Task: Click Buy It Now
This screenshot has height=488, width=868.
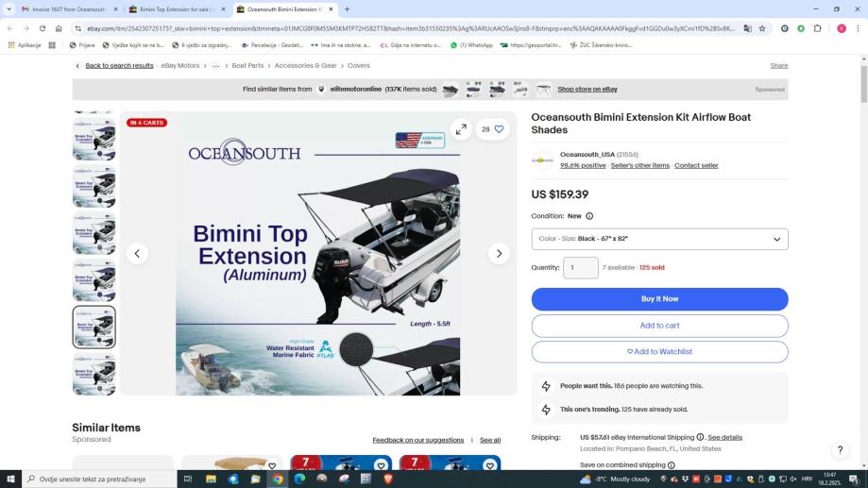Action: click(x=659, y=299)
